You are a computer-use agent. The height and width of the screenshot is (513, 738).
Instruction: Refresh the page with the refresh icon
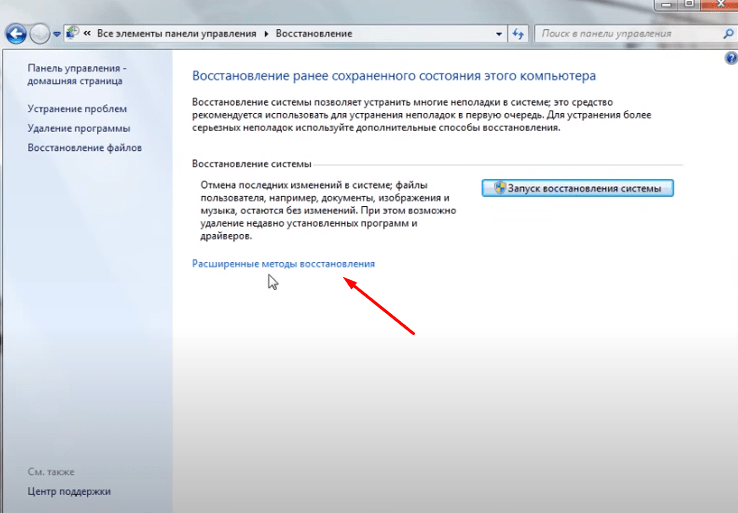pyautogui.click(x=518, y=33)
